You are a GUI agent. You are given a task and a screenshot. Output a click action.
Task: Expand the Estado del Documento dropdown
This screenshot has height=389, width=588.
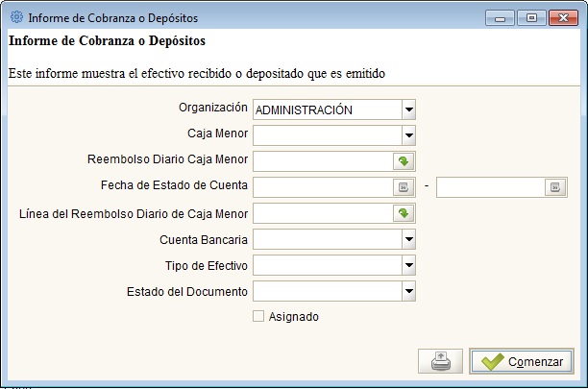(x=408, y=291)
